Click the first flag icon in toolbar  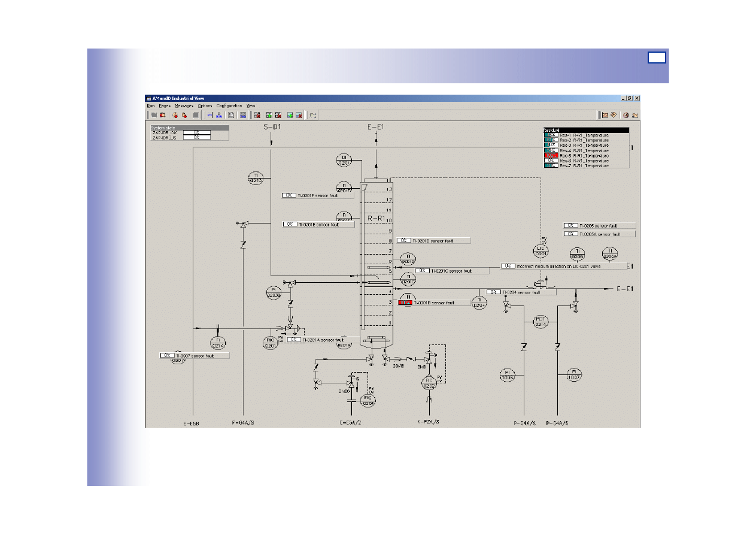153,115
